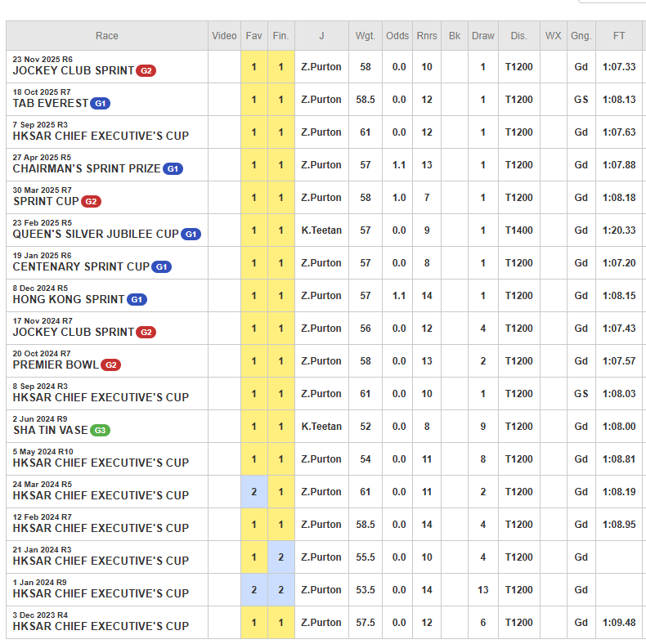646x644 pixels.
Task: Select finish time 1:07.20
Action: click(x=619, y=263)
